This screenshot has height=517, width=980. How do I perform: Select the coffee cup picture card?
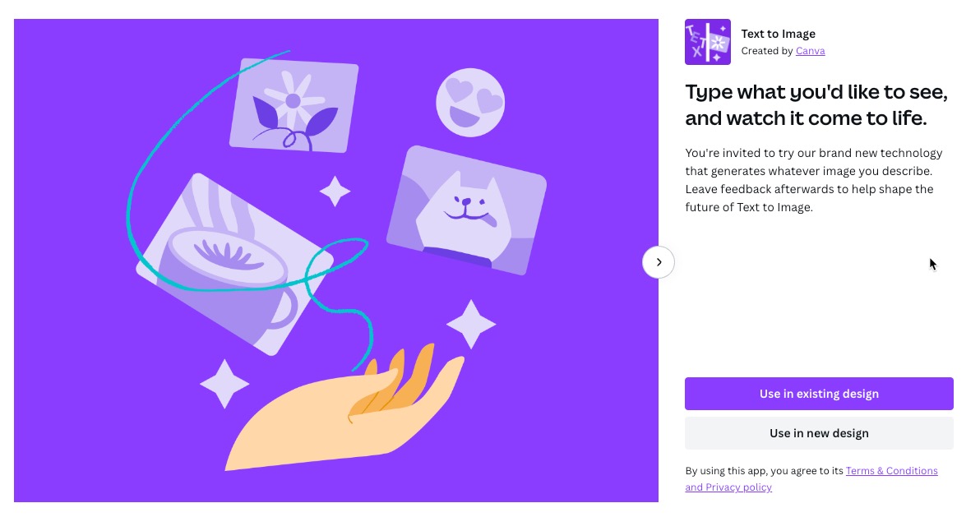tap(235, 265)
